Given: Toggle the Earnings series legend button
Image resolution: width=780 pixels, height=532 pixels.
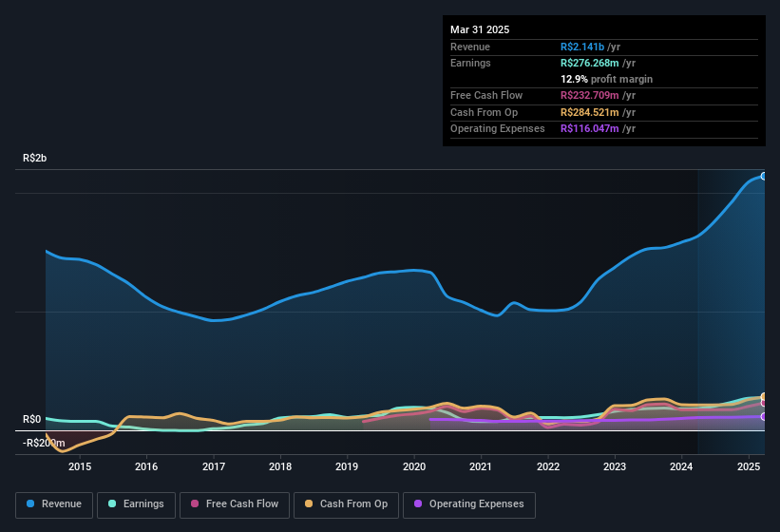Looking at the screenshot, I should [136, 504].
